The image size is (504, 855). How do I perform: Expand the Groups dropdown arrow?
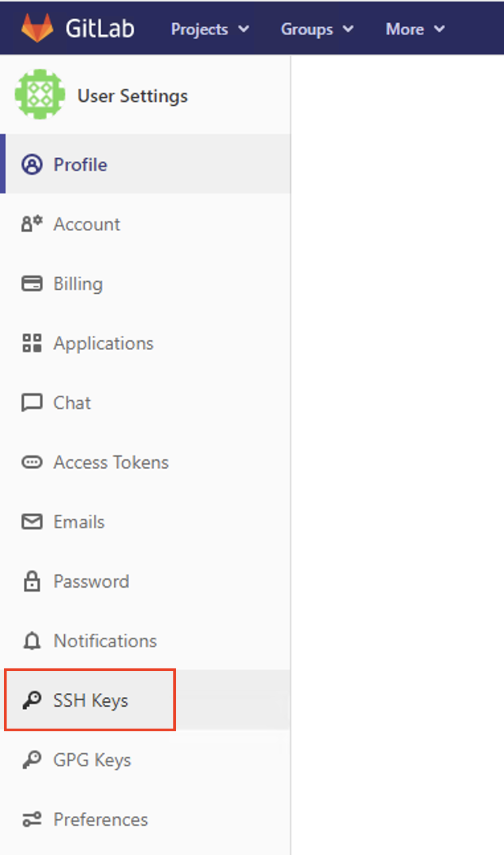coord(347,28)
